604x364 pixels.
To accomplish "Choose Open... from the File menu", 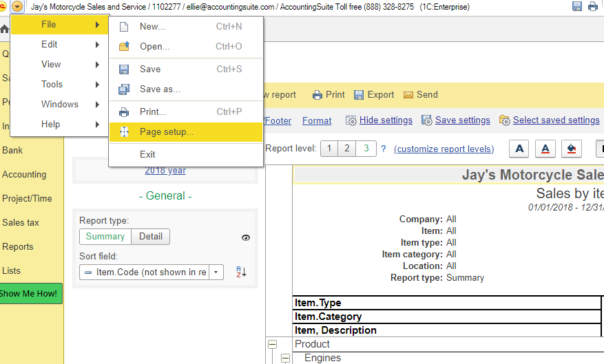I will tap(186, 47).
